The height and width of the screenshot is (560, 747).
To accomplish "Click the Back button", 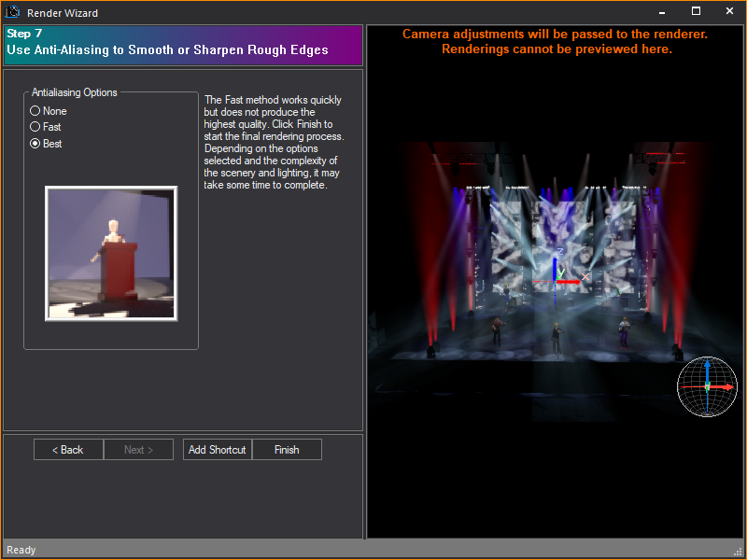I will coord(67,449).
